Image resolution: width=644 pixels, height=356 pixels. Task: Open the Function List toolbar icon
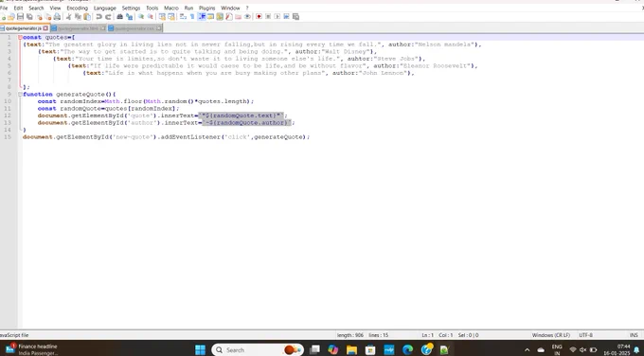pos(229,16)
